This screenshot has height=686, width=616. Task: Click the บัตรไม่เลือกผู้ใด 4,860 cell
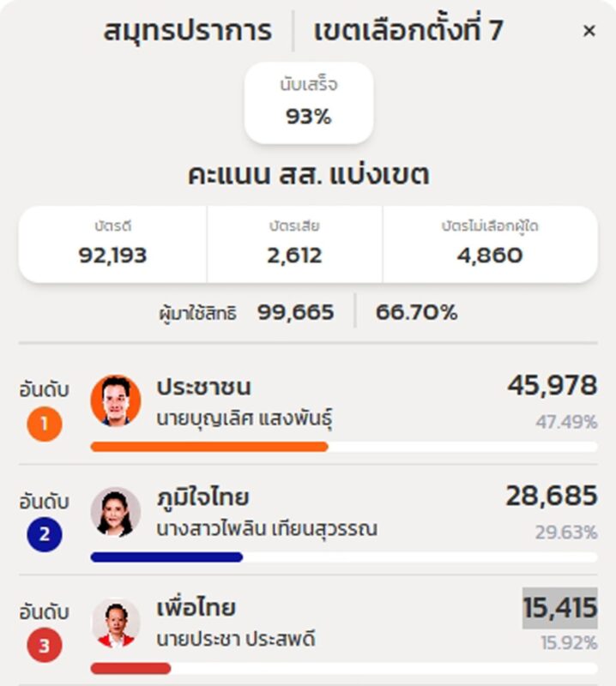click(x=490, y=244)
